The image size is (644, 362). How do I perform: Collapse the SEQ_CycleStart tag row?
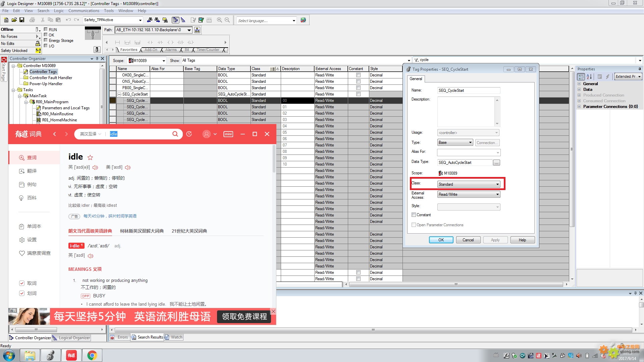[x=119, y=94]
